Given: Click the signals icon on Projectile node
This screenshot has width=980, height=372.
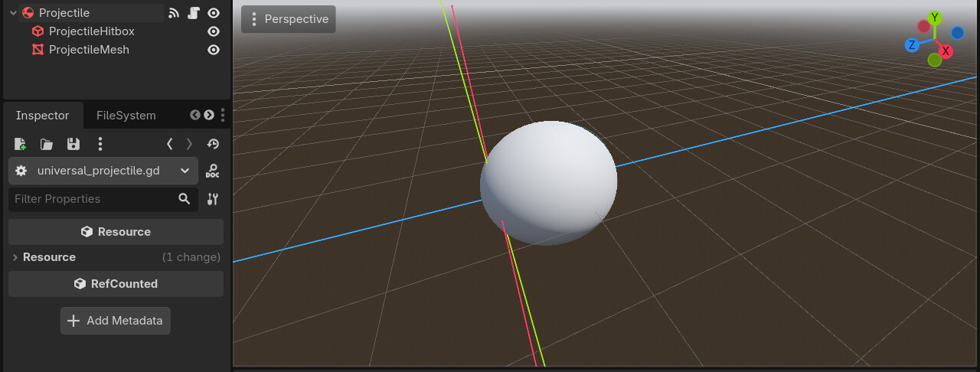Looking at the screenshot, I should (x=174, y=13).
